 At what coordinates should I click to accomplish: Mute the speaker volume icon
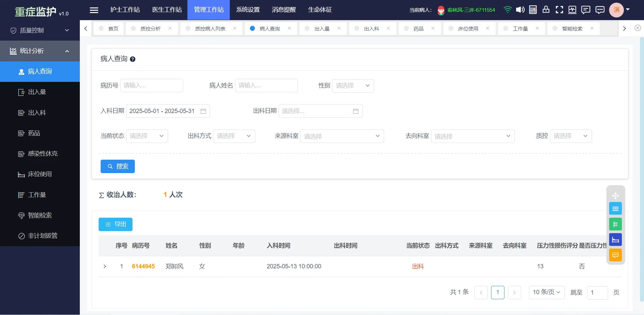[x=520, y=10]
